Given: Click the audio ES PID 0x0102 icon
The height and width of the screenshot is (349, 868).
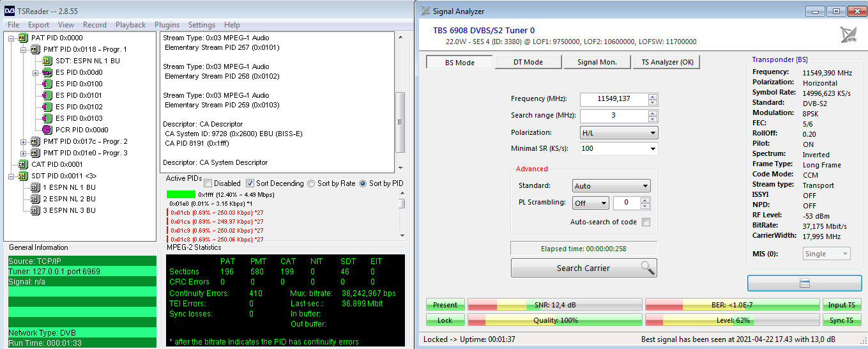Looking at the screenshot, I should [47, 107].
